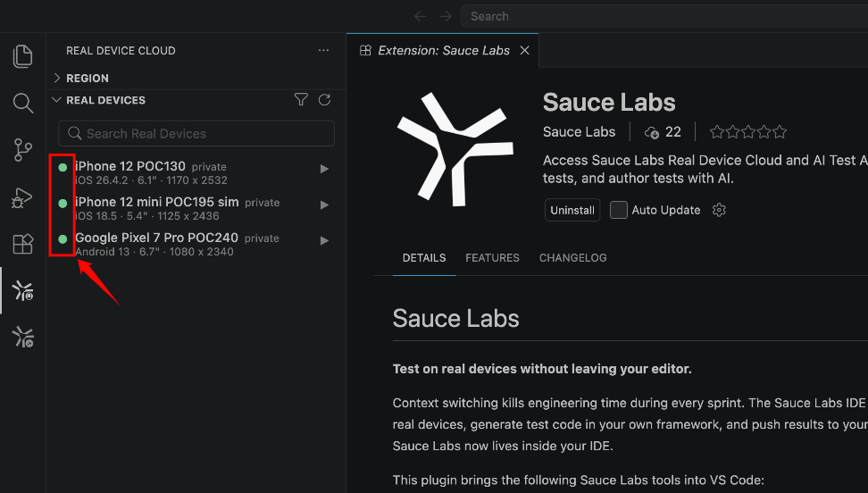Refresh the real devices list
This screenshot has height=493, width=868.
coord(324,100)
